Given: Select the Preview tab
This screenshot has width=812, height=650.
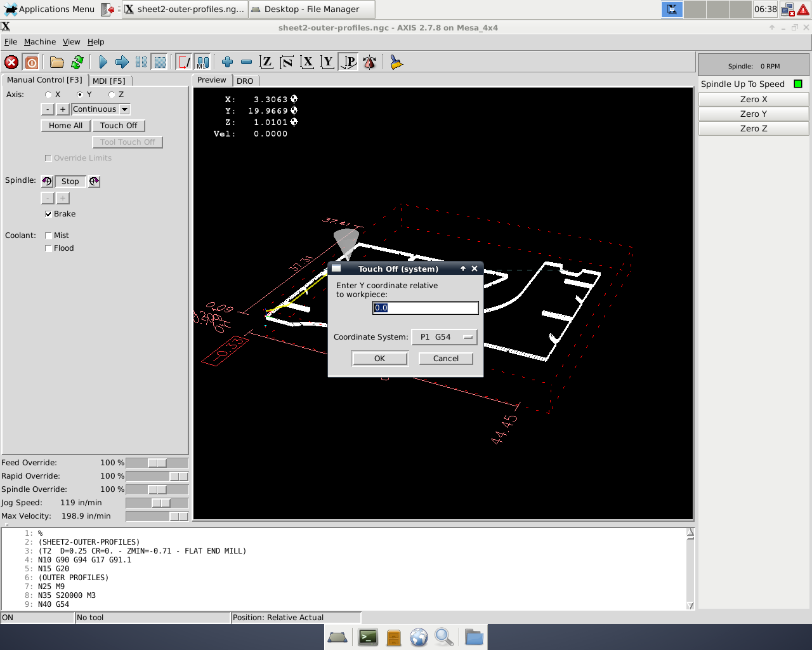Looking at the screenshot, I should [211, 80].
